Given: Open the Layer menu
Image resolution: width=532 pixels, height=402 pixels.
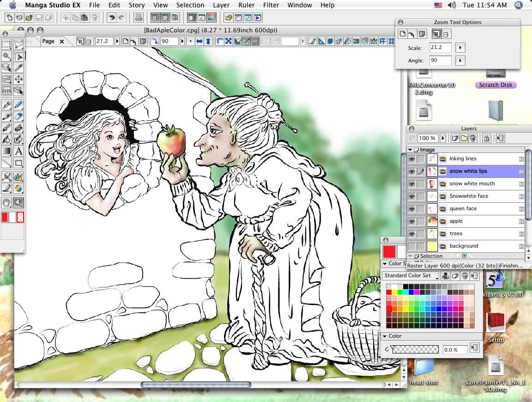Looking at the screenshot, I should click(221, 5).
